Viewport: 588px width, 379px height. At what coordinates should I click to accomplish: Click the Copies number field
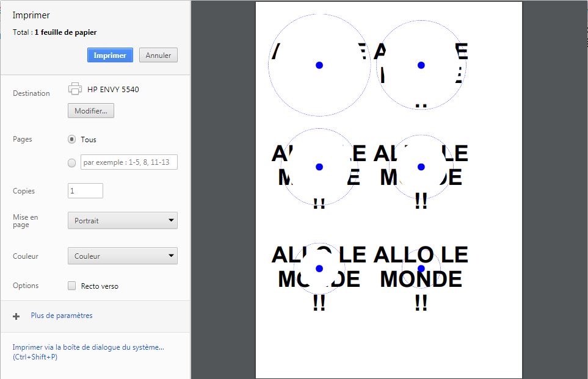tap(85, 191)
